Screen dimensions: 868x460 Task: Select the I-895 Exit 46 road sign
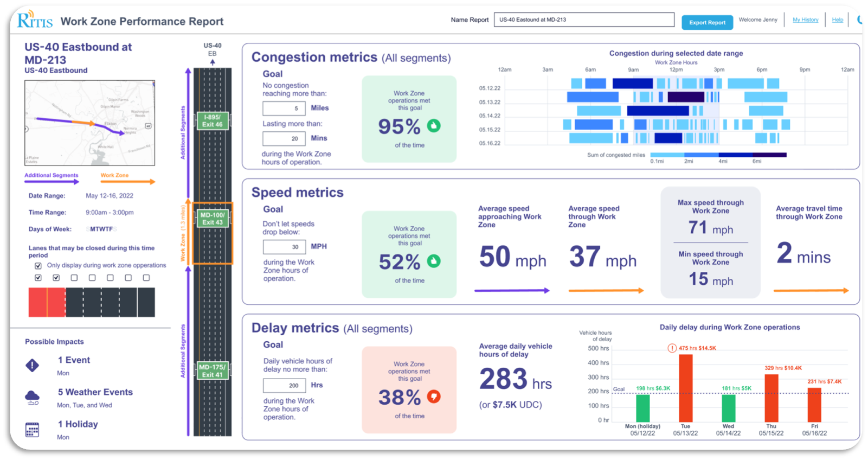pyautogui.click(x=212, y=120)
